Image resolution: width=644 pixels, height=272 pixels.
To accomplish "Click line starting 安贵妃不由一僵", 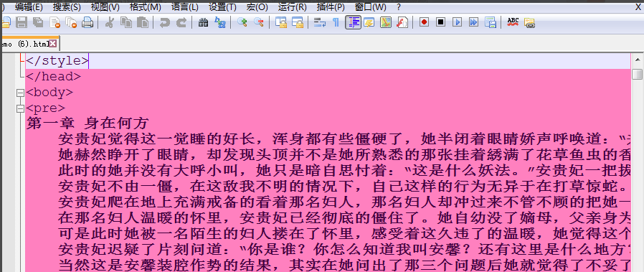I will pyautogui.click(x=344, y=186).
